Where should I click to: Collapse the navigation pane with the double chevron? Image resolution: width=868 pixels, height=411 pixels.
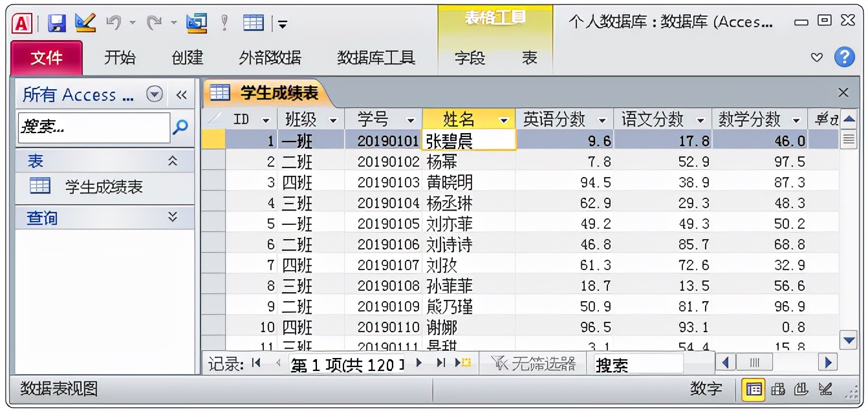click(182, 94)
